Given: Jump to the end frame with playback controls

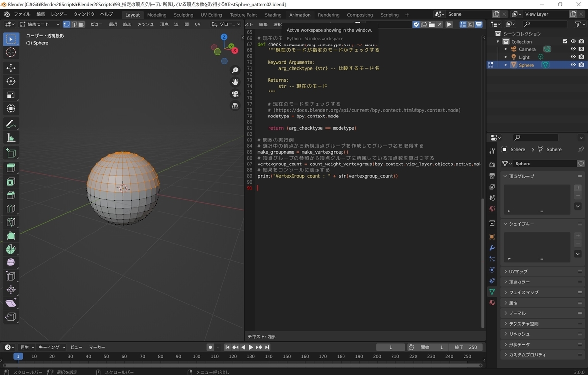Looking at the screenshot, I should pos(267,347).
